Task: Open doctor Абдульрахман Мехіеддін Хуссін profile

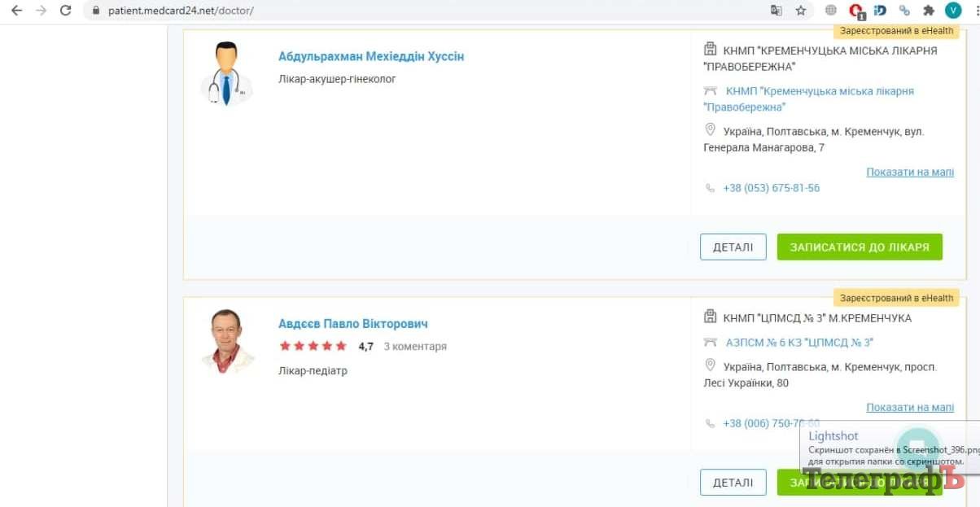Action: (371, 56)
